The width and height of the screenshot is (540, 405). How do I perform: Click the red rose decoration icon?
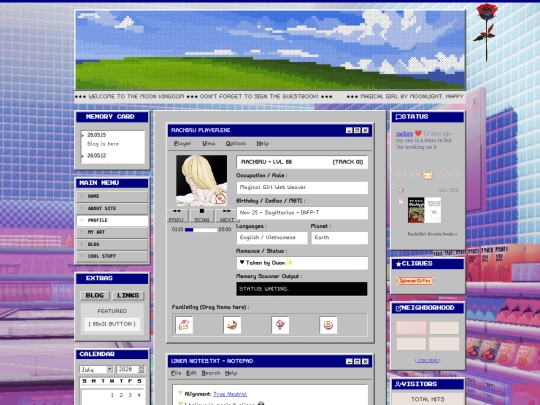(x=486, y=32)
